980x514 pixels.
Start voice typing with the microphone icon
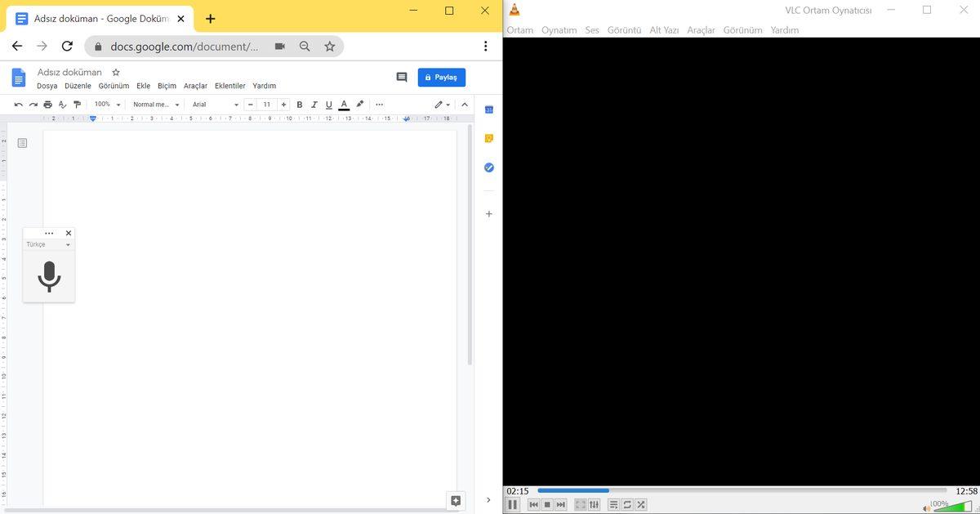pyautogui.click(x=49, y=277)
